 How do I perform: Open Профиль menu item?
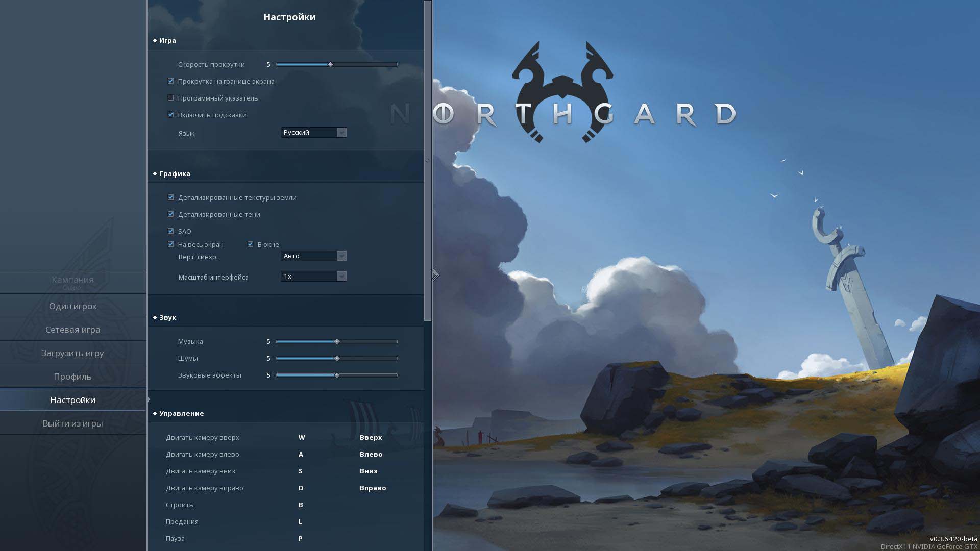tap(73, 377)
